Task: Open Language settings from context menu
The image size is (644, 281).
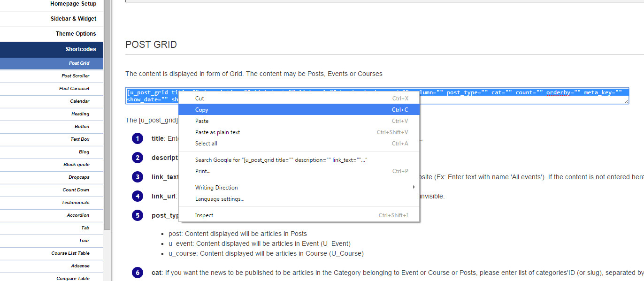Action: pos(220,199)
